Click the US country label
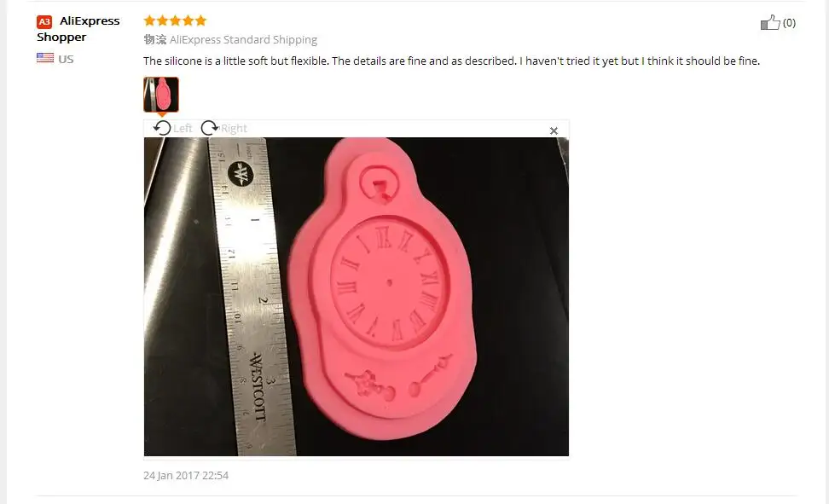The image size is (829, 504). [66, 59]
